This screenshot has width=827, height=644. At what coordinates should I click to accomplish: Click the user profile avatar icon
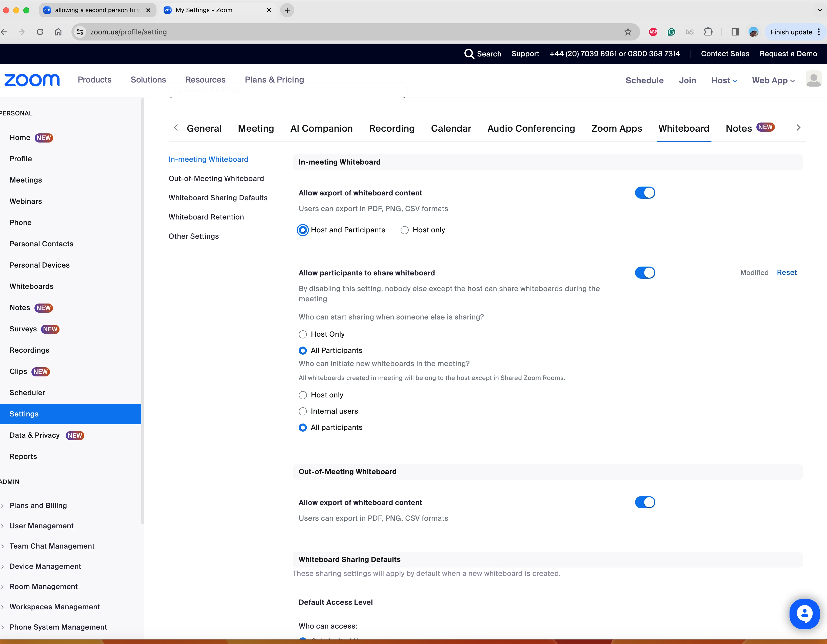pos(813,79)
